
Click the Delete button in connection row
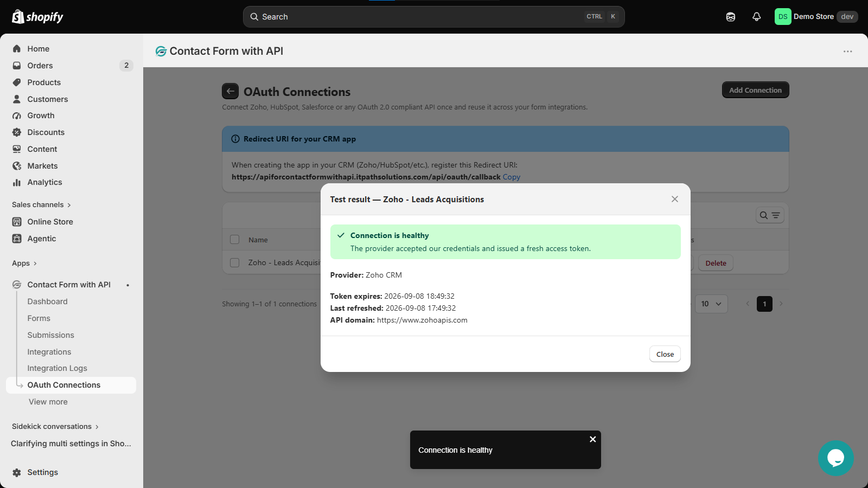point(716,263)
